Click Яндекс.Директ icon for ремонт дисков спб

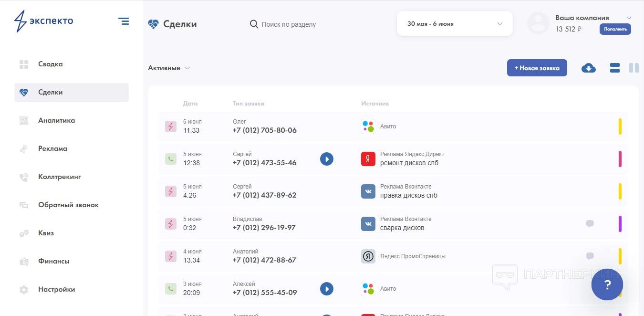(368, 159)
